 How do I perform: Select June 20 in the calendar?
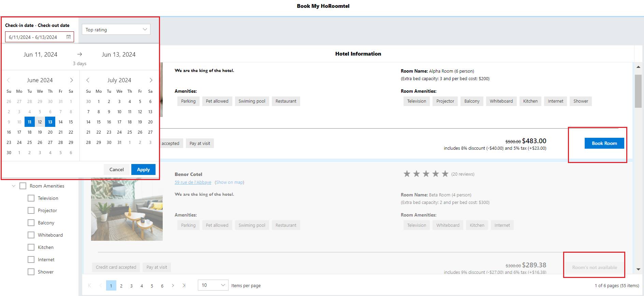coord(50,132)
